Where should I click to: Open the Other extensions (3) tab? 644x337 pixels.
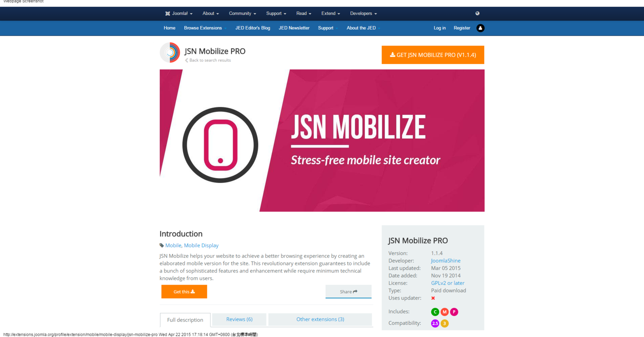(x=320, y=319)
